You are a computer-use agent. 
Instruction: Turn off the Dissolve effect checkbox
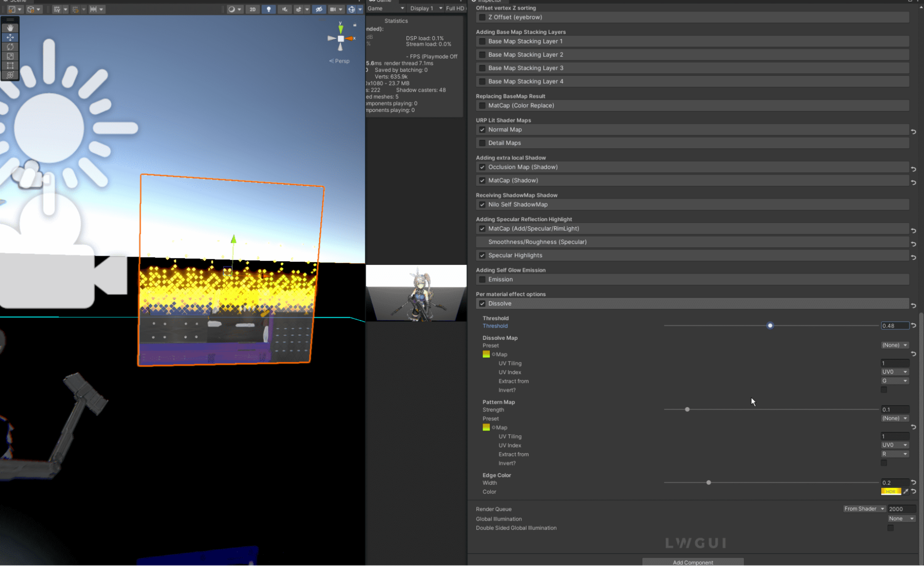pyautogui.click(x=482, y=303)
